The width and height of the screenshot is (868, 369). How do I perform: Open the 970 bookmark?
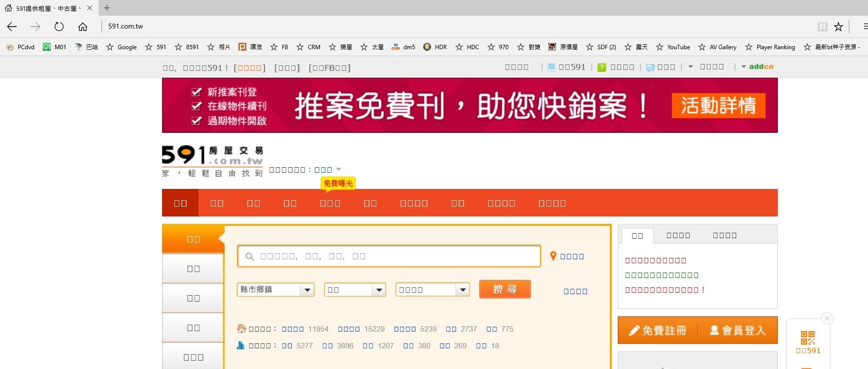pos(498,47)
